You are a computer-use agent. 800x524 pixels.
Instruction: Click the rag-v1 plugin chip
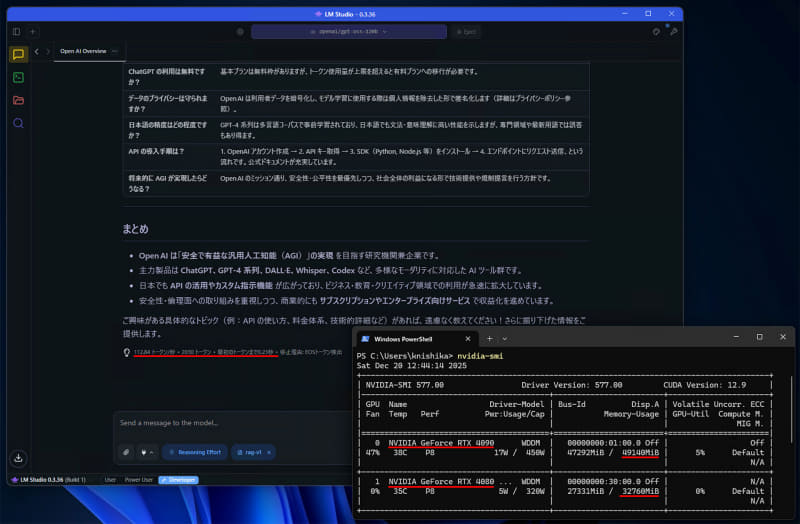250,453
